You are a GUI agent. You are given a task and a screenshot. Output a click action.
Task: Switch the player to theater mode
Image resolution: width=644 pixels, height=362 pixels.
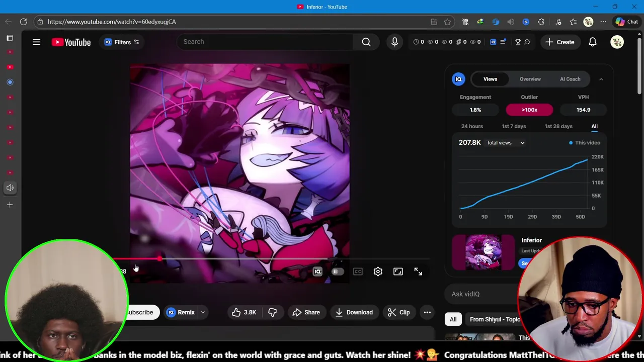tap(398, 271)
